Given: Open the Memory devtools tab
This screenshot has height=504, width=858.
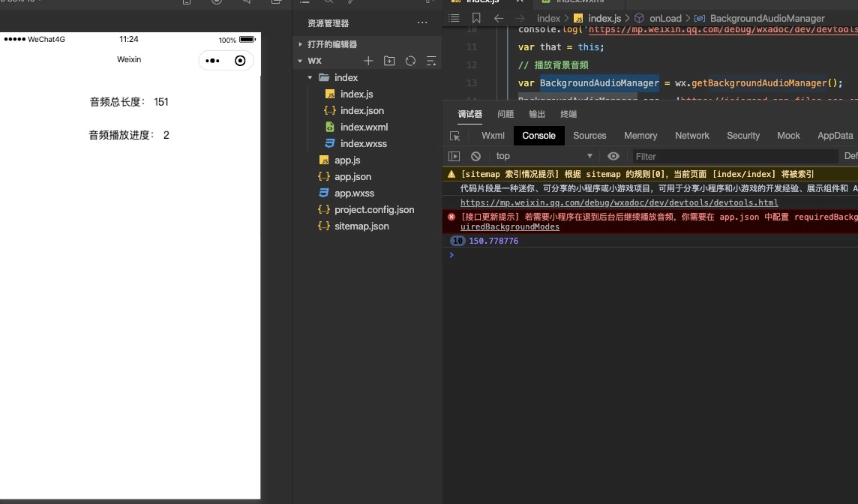Looking at the screenshot, I should 640,136.
